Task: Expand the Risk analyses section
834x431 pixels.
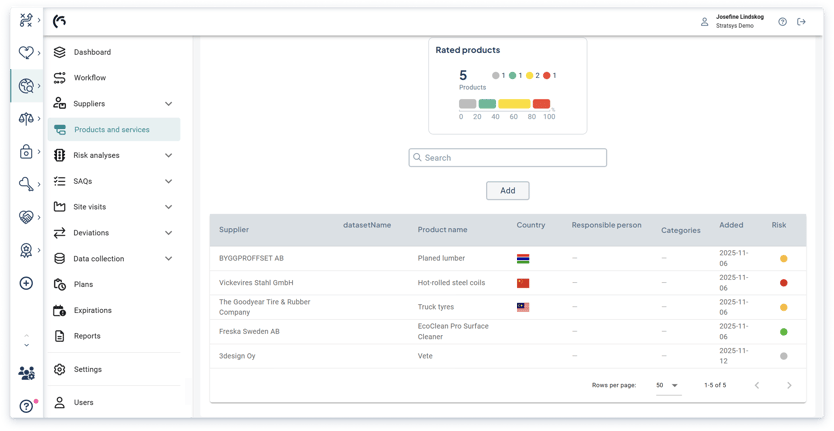Action: pyautogui.click(x=168, y=156)
